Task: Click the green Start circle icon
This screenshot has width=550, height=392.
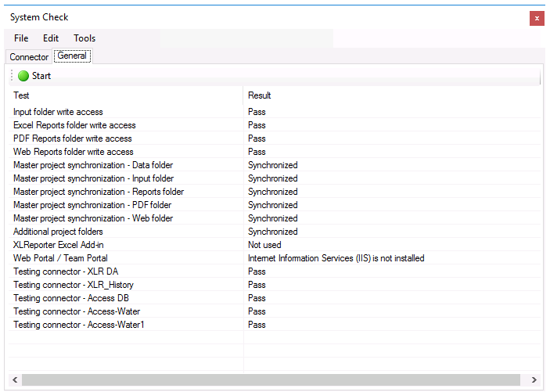Action: 23,76
